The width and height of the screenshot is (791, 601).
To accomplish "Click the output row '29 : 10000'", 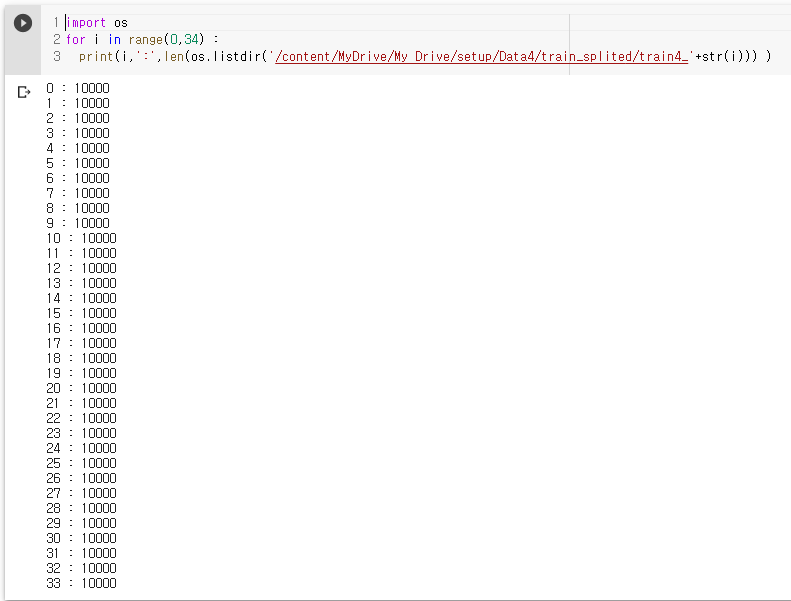I will coord(81,523).
